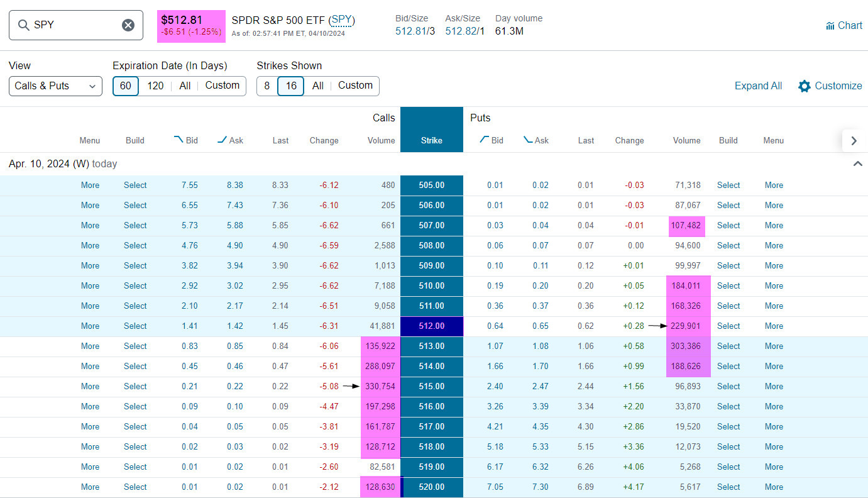The image size is (868, 498).
Task: Click the 508.00 strike cell
Action: 432,246
